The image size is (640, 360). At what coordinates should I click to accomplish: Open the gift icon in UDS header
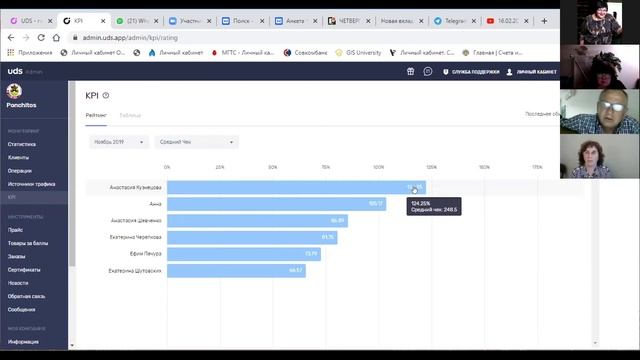[x=411, y=71]
